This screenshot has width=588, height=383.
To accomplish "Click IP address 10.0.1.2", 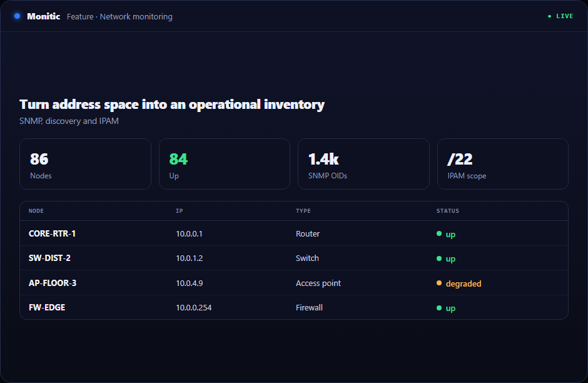I will tap(190, 258).
